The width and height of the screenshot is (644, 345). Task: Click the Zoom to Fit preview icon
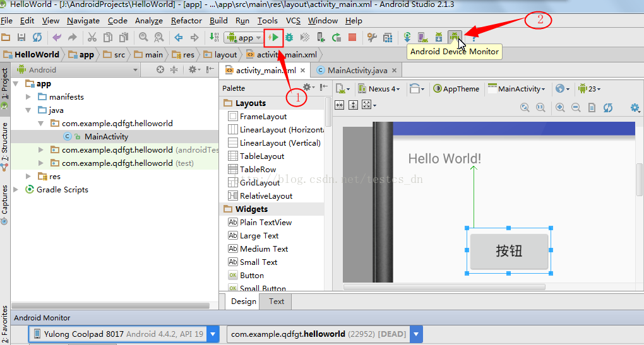click(x=525, y=107)
